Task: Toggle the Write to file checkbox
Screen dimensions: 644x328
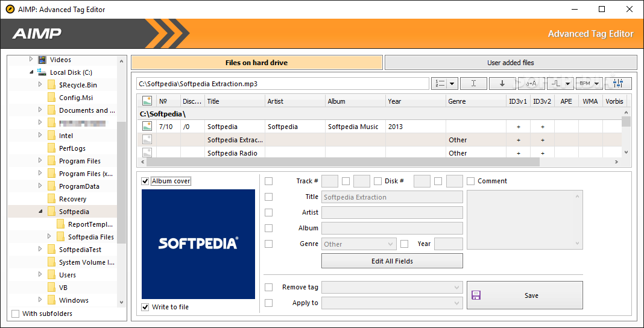Action: (145, 307)
